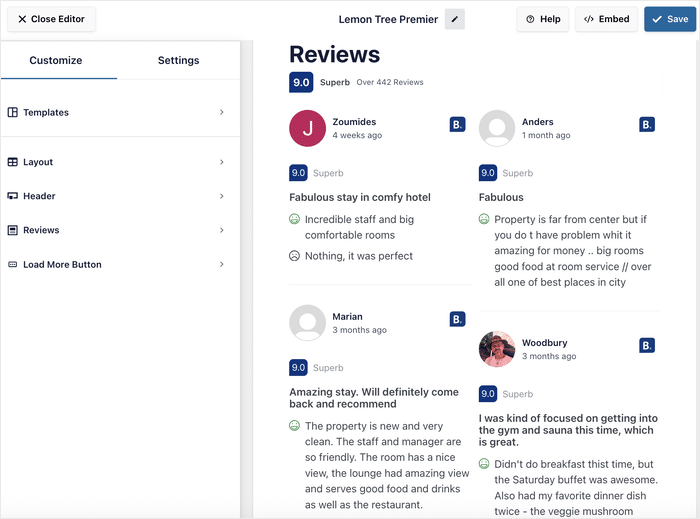Viewport: 700px width, 519px height.
Task: Click the Lemon Tree Premier feed title
Action: (x=388, y=20)
